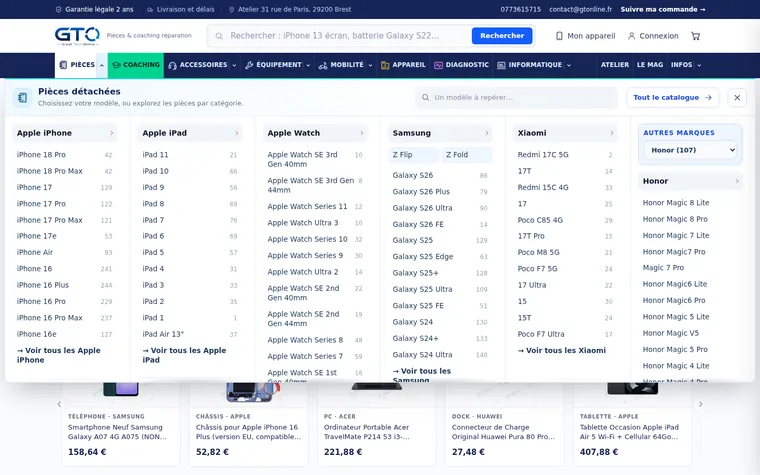
Task: Click the Livraison et délais truck icon
Action: click(150, 9)
